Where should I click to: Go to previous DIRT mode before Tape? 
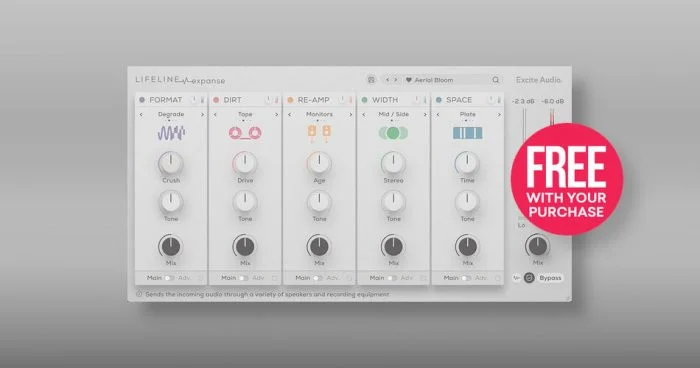pos(215,115)
